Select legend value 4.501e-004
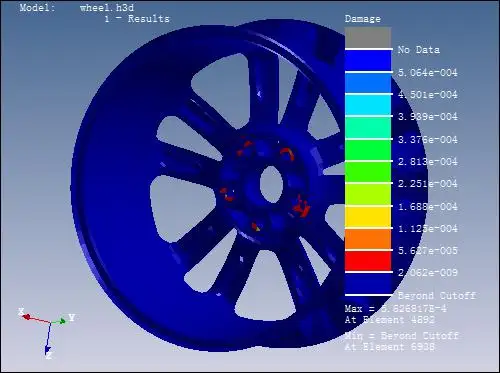Screen dimensions: 500x373 click(x=428, y=95)
